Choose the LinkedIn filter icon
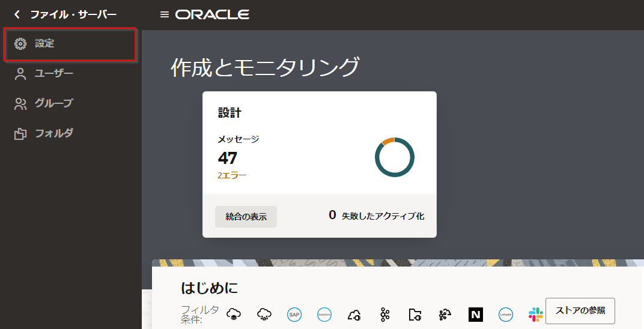Viewport: 644px width, 329px height. click(x=506, y=315)
